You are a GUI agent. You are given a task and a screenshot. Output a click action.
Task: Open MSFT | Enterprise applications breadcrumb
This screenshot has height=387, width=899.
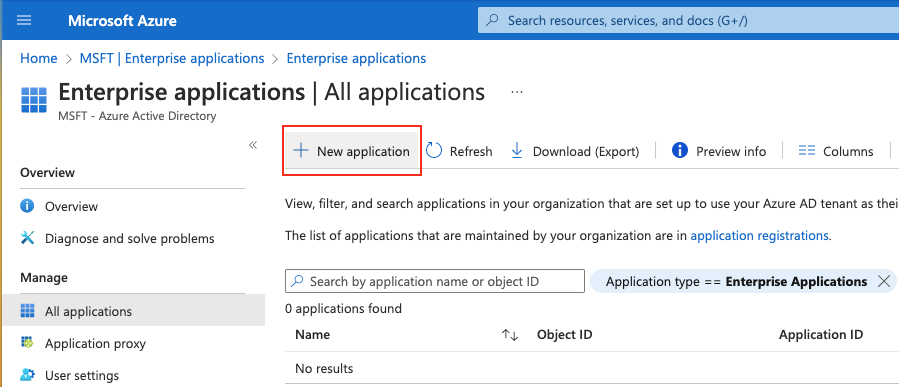tap(172, 58)
